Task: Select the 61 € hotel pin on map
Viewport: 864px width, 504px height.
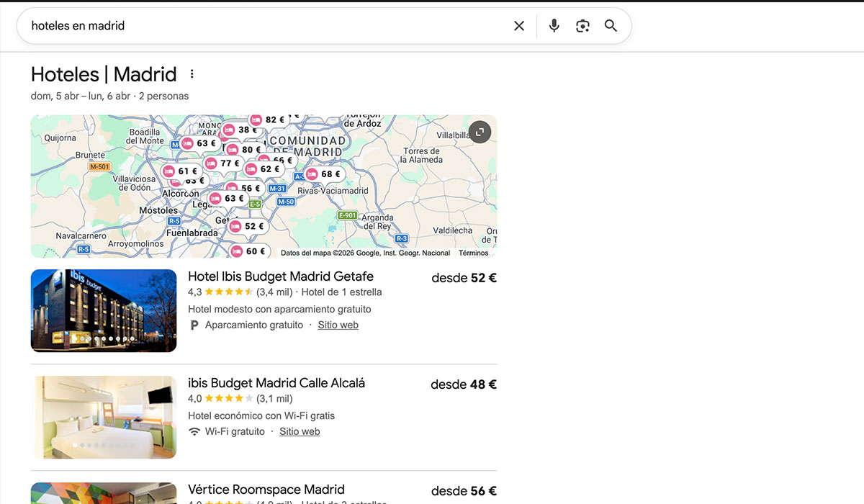Action: (x=181, y=171)
